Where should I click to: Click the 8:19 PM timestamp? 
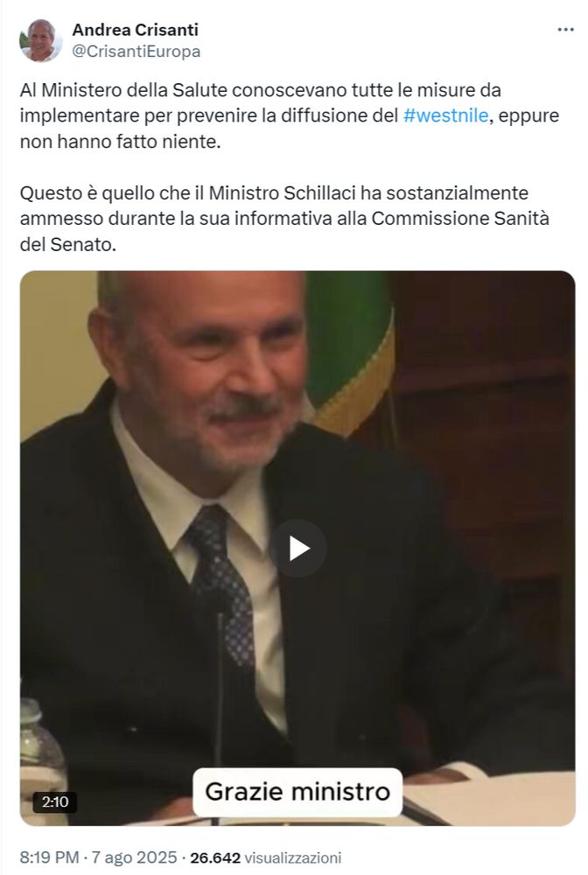49,857
